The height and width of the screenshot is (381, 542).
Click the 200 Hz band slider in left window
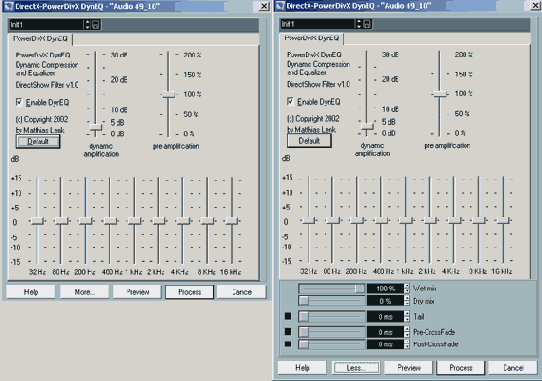[86, 221]
